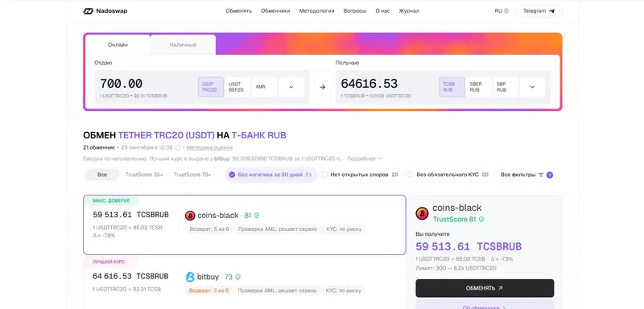Screen dimensions: 644x309
Task: Switch to the Наличные tab
Action: coord(183,45)
